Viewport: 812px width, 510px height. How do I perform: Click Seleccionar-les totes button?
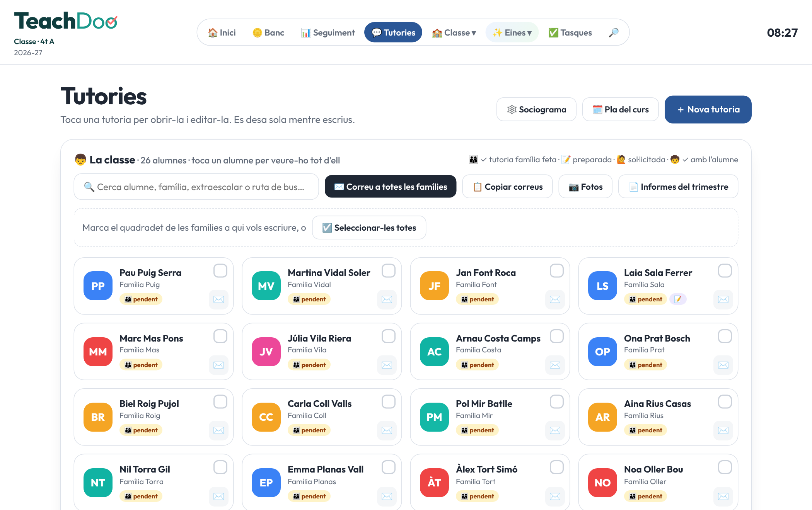tap(369, 228)
